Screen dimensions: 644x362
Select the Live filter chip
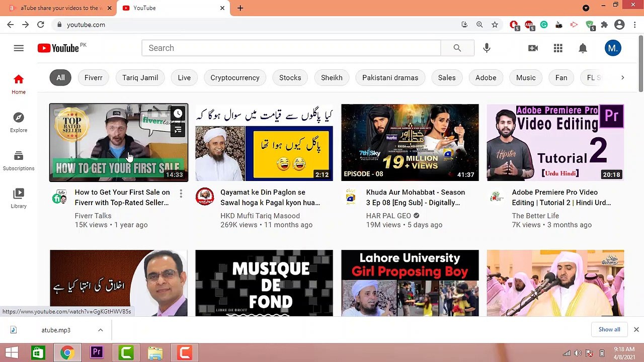184,77
